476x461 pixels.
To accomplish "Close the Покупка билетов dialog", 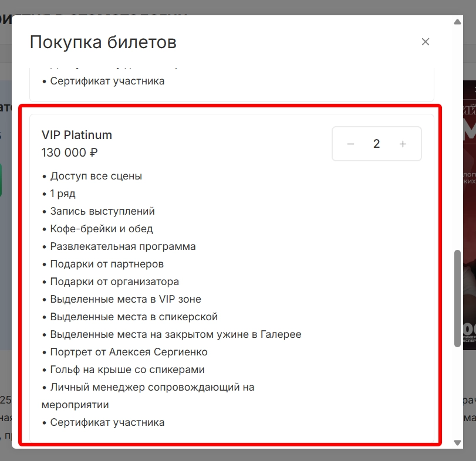I will coord(426,42).
